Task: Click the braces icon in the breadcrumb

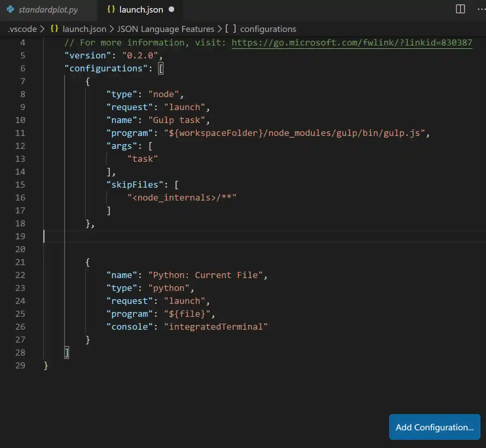Action: click(54, 29)
